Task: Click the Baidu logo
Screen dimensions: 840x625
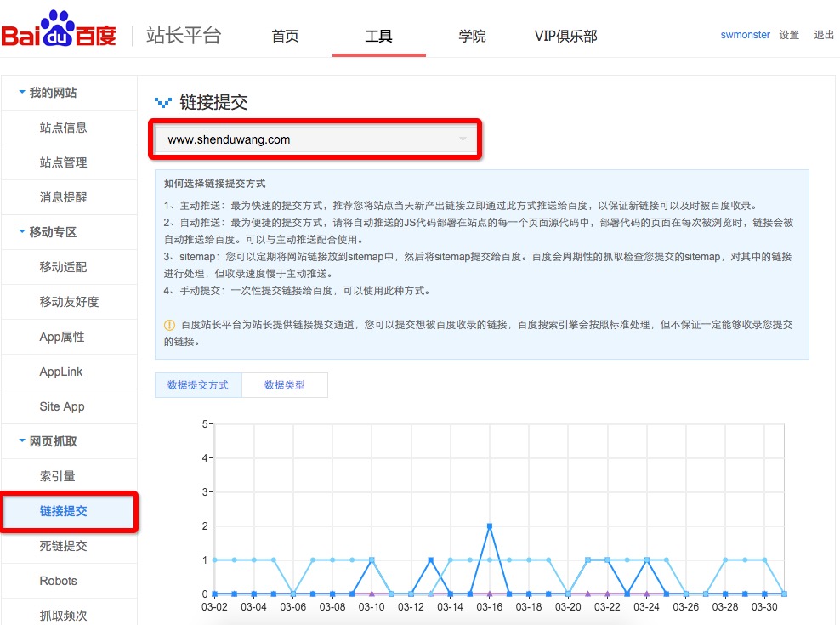Action: (60, 32)
